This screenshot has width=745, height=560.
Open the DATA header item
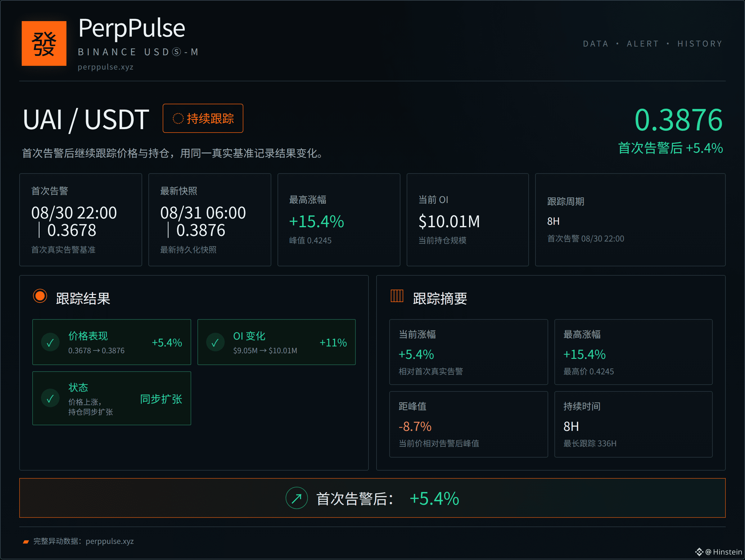click(595, 44)
